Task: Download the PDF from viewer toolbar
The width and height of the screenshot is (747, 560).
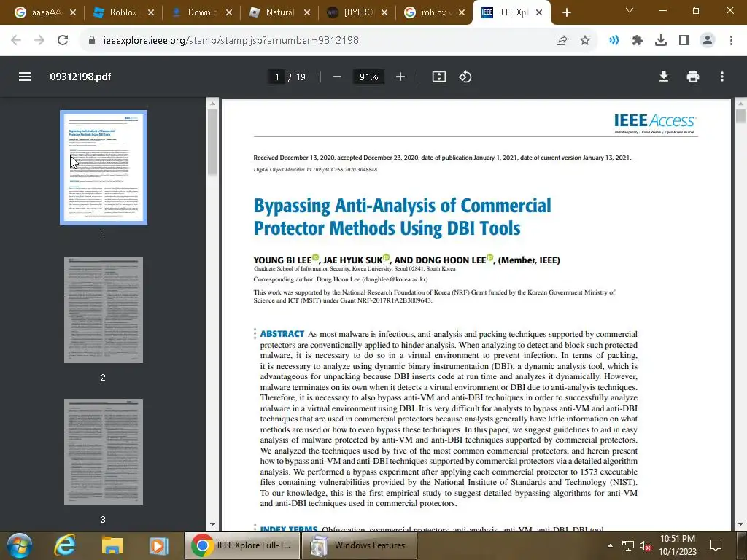Action: (x=664, y=77)
